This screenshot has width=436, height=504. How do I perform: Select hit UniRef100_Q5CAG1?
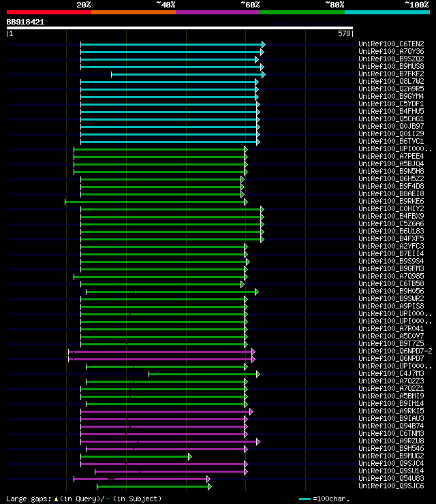(x=391, y=119)
